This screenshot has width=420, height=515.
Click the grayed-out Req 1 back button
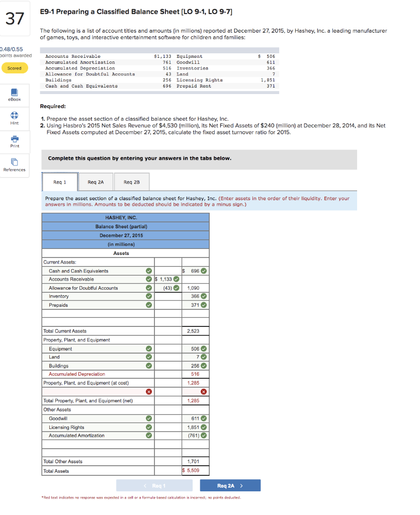coord(155,485)
